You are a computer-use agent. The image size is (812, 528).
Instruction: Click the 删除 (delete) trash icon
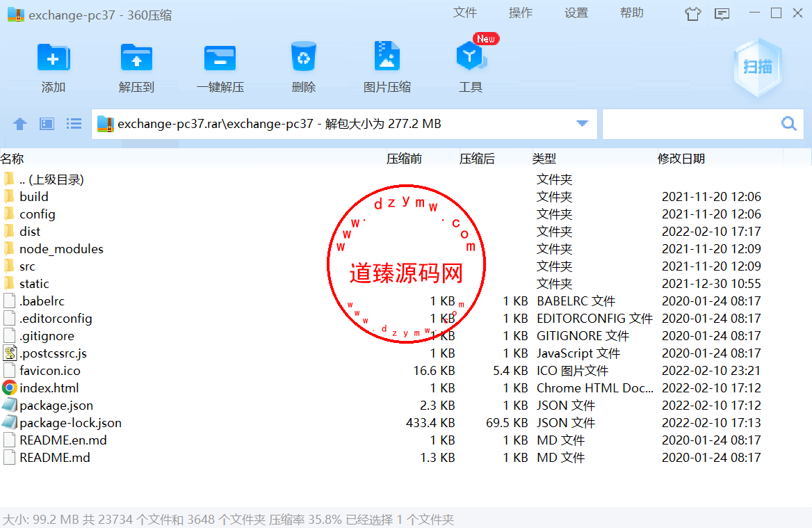click(x=304, y=56)
